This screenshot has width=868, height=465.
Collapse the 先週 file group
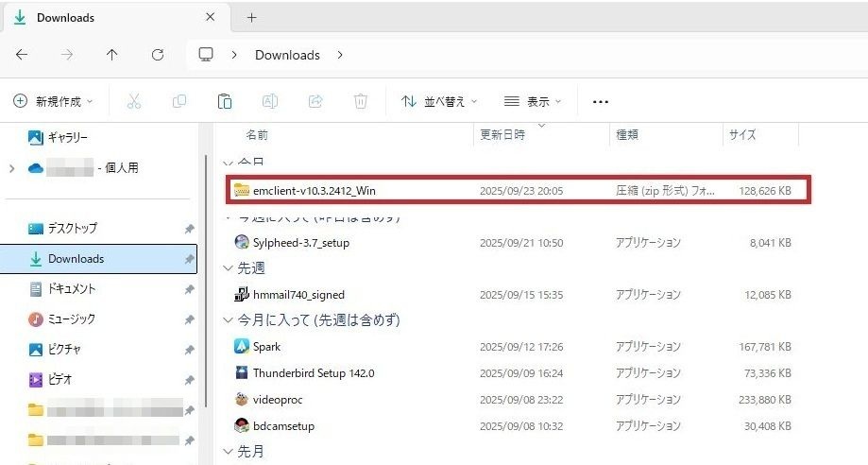pos(228,268)
